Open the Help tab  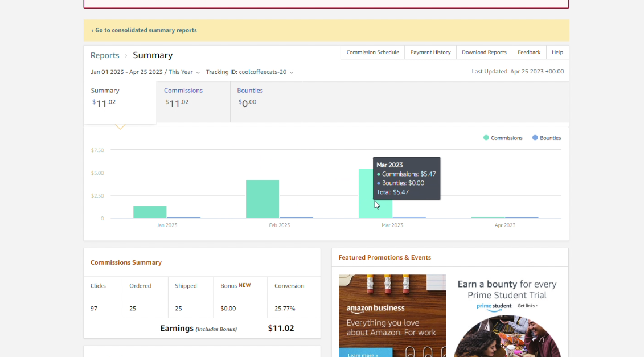[557, 52]
